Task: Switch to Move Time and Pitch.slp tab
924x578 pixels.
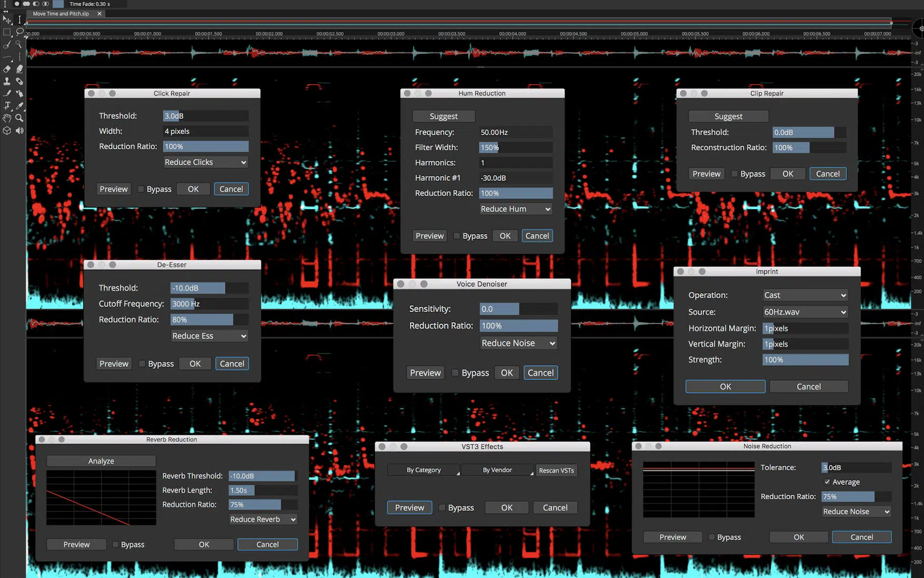Action: tap(61, 14)
